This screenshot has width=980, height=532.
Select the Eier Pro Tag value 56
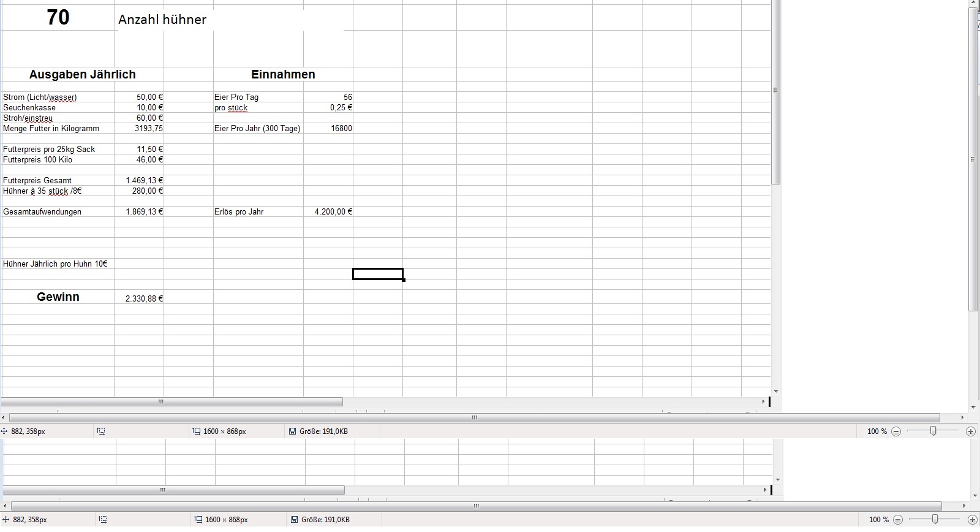click(x=328, y=97)
